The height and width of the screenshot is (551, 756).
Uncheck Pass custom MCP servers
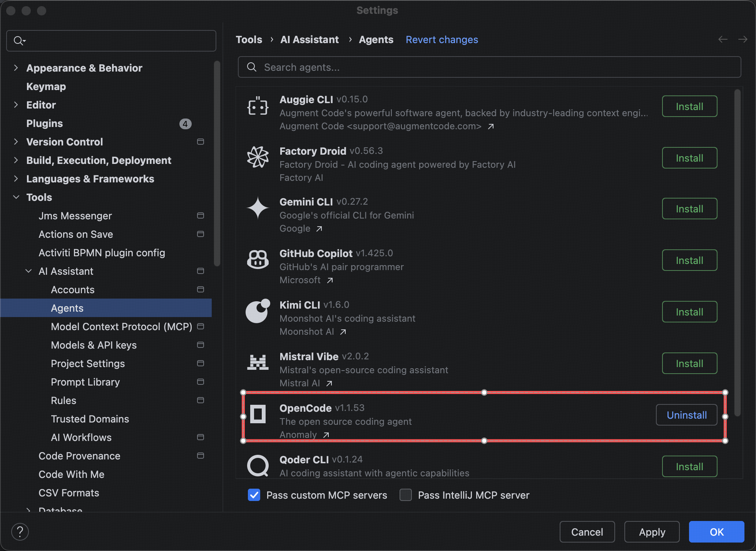[x=254, y=495]
